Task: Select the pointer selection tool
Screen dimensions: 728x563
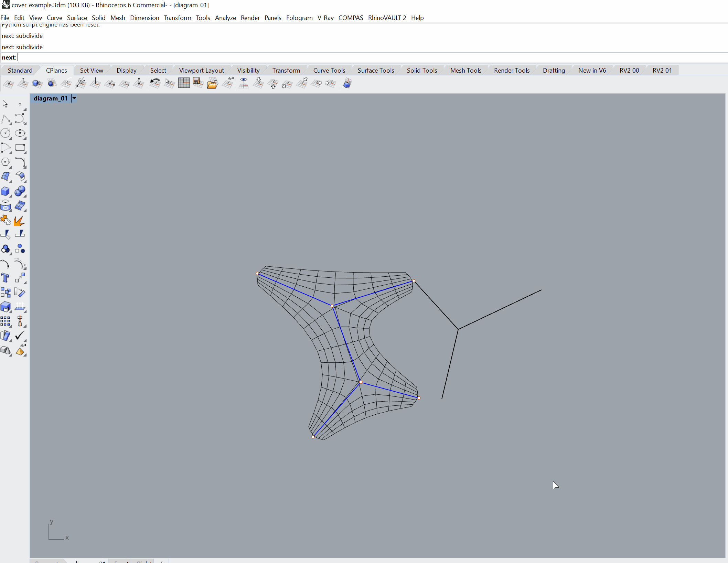Action: pos(5,104)
